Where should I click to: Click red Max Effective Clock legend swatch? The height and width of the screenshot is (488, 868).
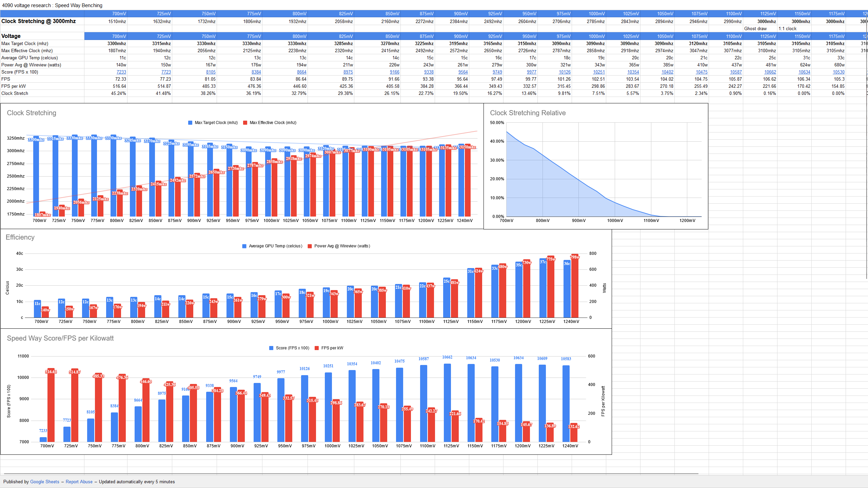[x=245, y=123]
